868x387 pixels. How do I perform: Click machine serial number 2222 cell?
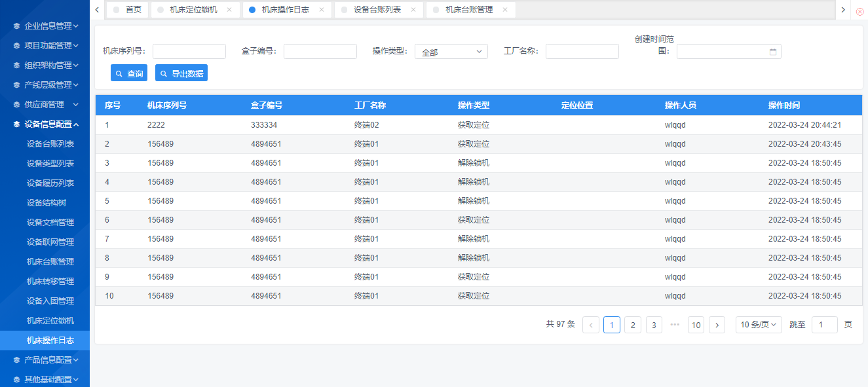[156, 125]
